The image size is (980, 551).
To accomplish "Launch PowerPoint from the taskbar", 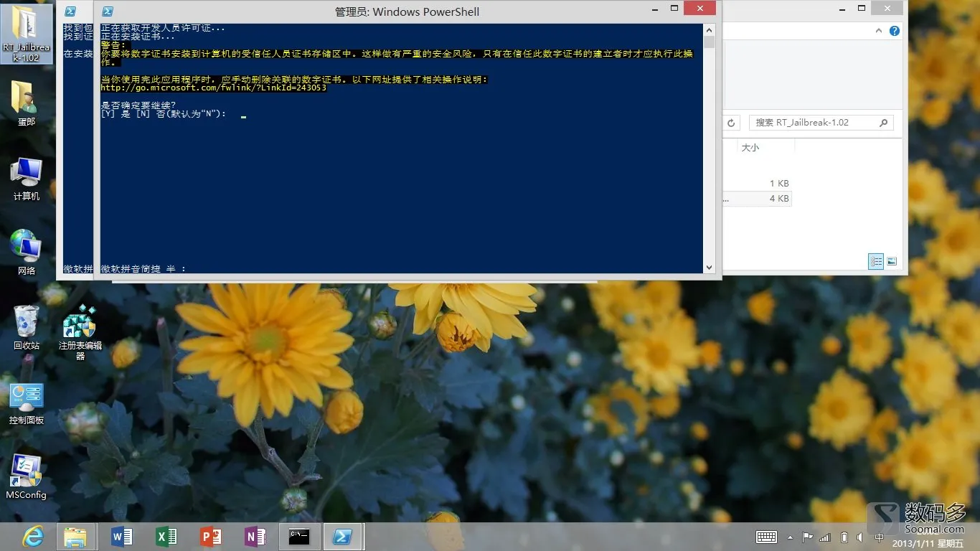I will pyautogui.click(x=210, y=537).
